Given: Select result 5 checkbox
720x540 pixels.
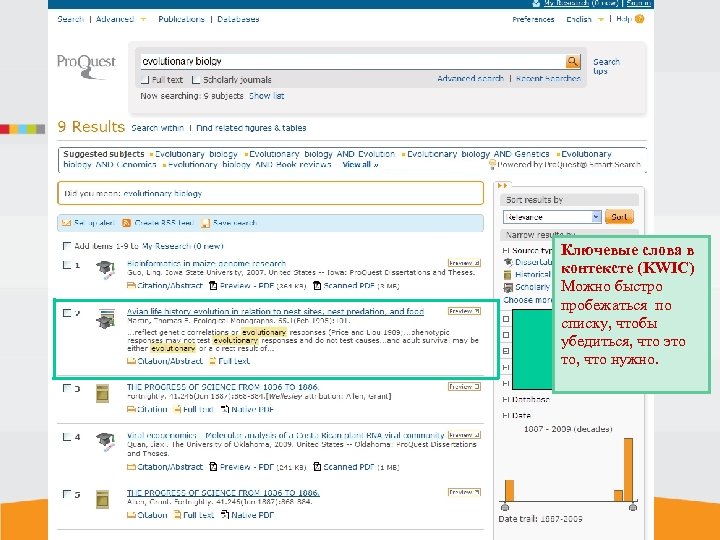Looking at the screenshot, I should (x=67, y=494).
